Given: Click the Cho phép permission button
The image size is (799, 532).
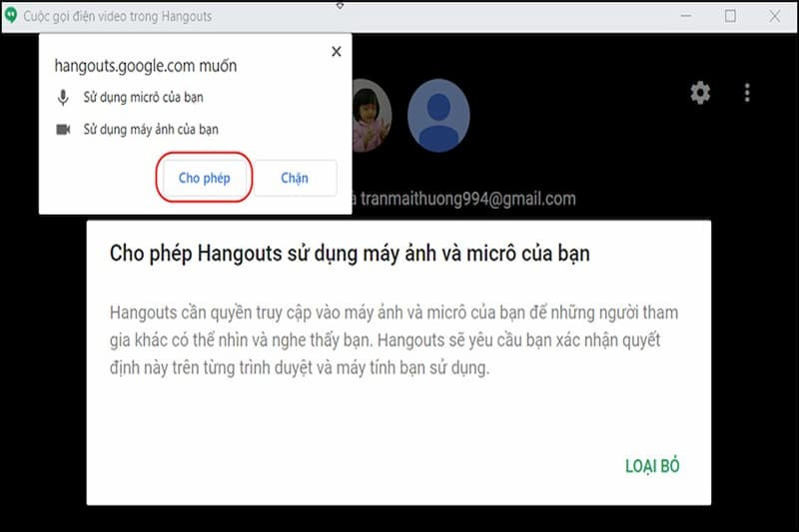Looking at the screenshot, I should (x=204, y=178).
